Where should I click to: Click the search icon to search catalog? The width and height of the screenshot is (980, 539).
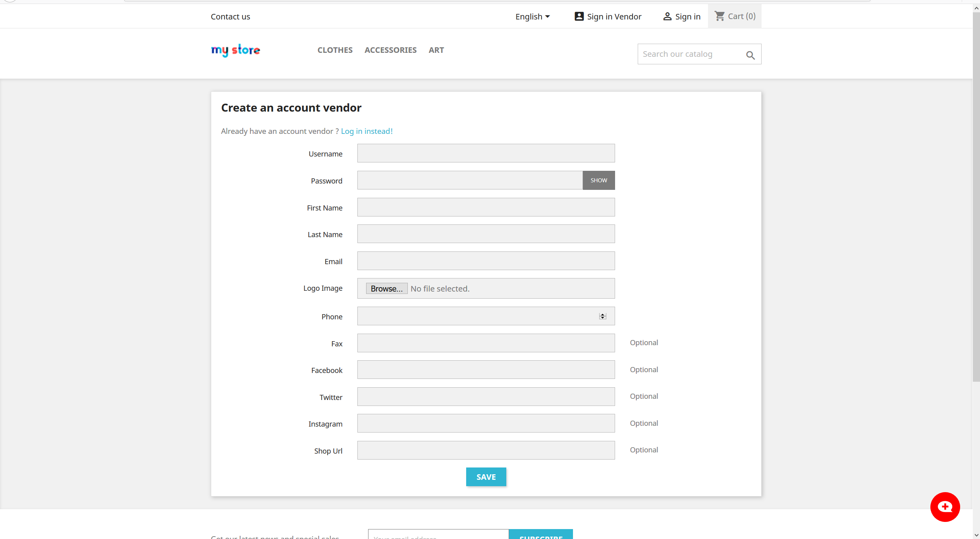[x=750, y=54]
